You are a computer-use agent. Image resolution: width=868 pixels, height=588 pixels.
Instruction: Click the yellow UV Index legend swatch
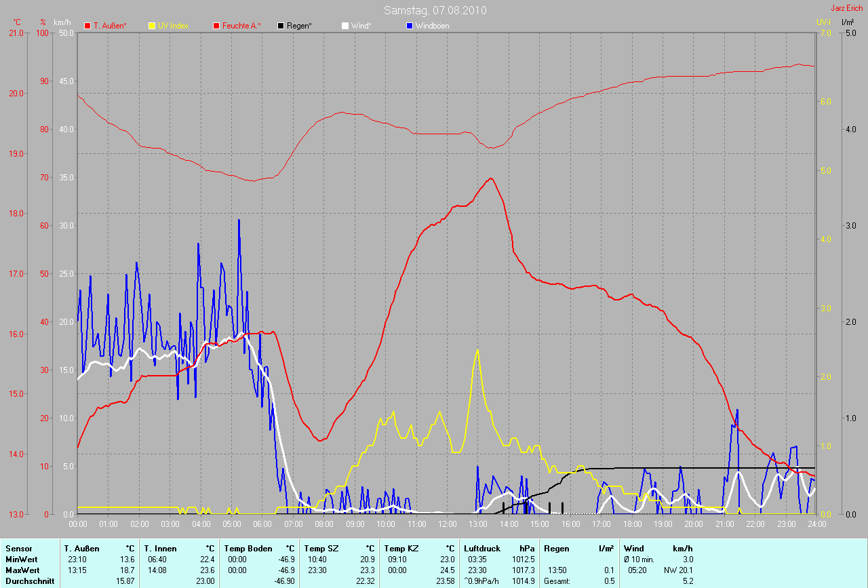tap(152, 26)
